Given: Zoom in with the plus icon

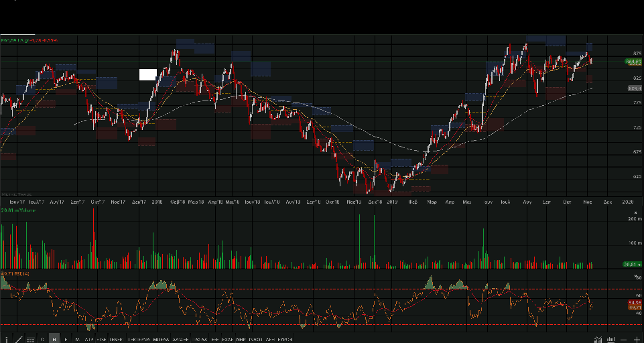Looking at the screenshot, I should click(x=637, y=340).
